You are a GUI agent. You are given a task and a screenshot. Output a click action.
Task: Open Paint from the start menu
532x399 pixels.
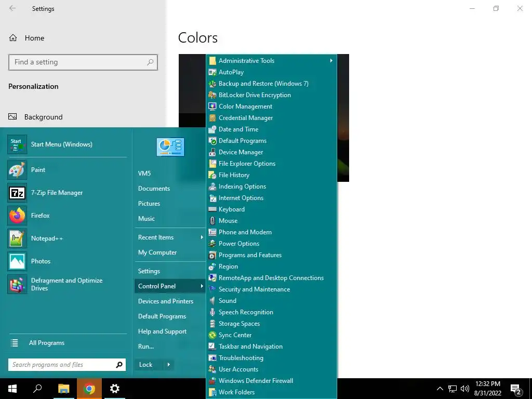click(x=67, y=170)
